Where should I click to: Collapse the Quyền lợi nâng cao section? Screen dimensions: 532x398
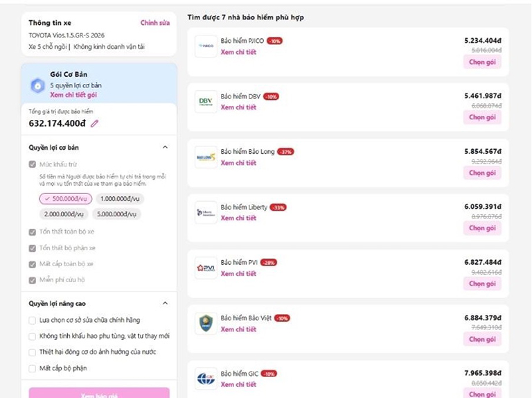tap(166, 303)
